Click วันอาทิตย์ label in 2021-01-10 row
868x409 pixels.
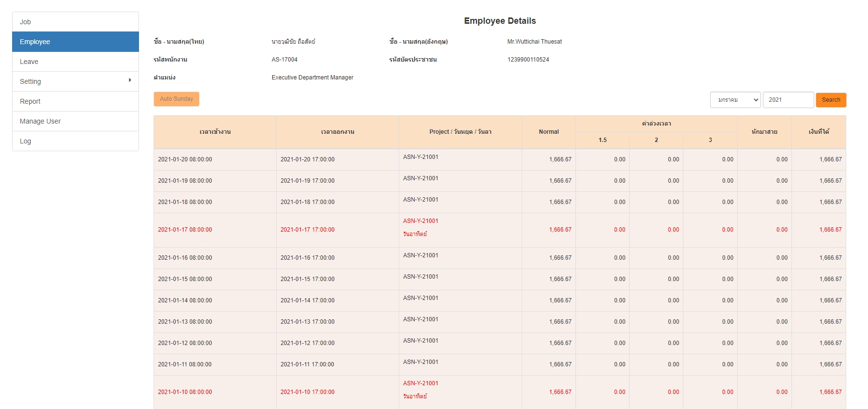[415, 396]
